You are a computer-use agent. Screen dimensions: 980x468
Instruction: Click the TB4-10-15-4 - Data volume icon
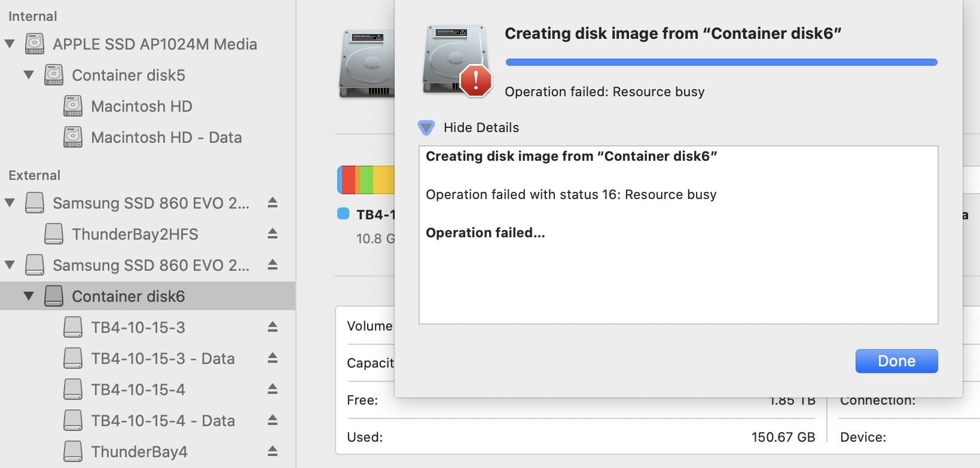[x=73, y=420]
